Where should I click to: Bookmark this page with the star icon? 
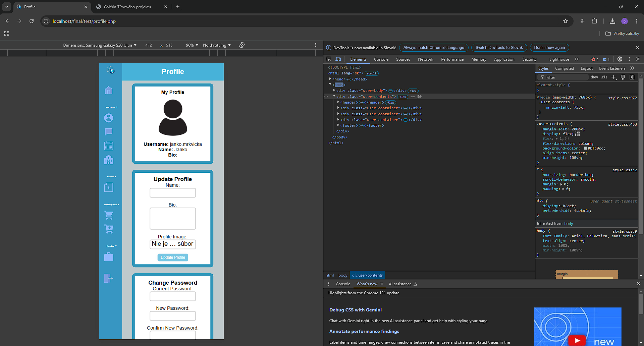(566, 21)
